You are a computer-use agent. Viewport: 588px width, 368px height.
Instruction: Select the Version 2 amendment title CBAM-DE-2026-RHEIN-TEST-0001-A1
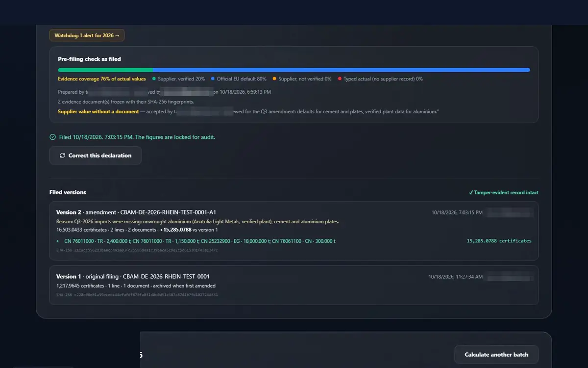pyautogui.click(x=136, y=212)
